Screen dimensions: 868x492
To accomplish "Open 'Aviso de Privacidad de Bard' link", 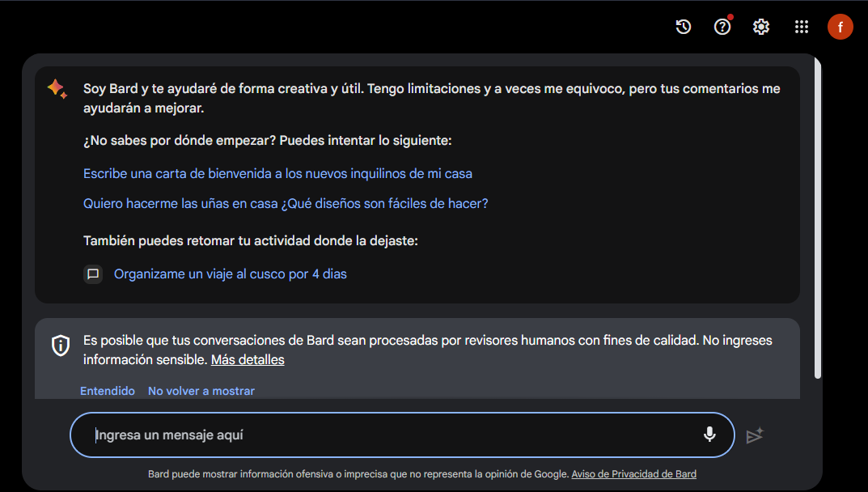I will tap(634, 473).
